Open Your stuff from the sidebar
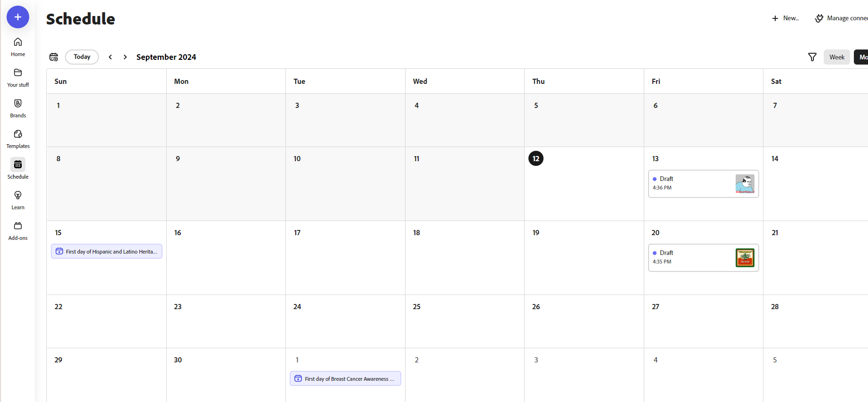The image size is (868, 402). click(17, 77)
